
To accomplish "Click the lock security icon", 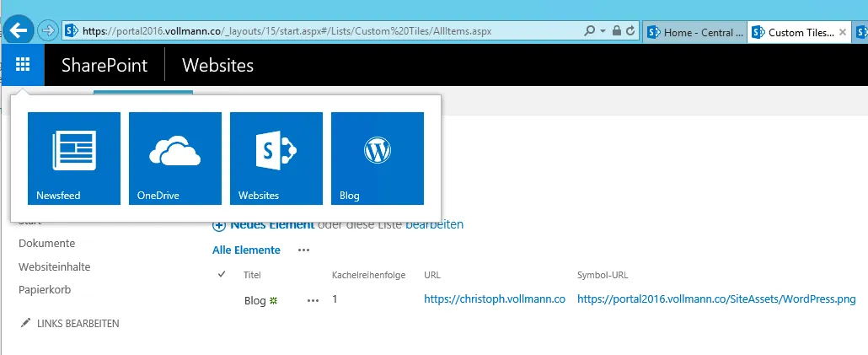I will (x=617, y=31).
